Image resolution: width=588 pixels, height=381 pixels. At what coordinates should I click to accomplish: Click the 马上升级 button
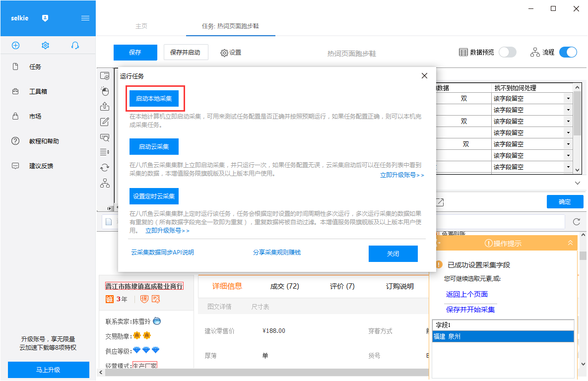[x=48, y=370]
